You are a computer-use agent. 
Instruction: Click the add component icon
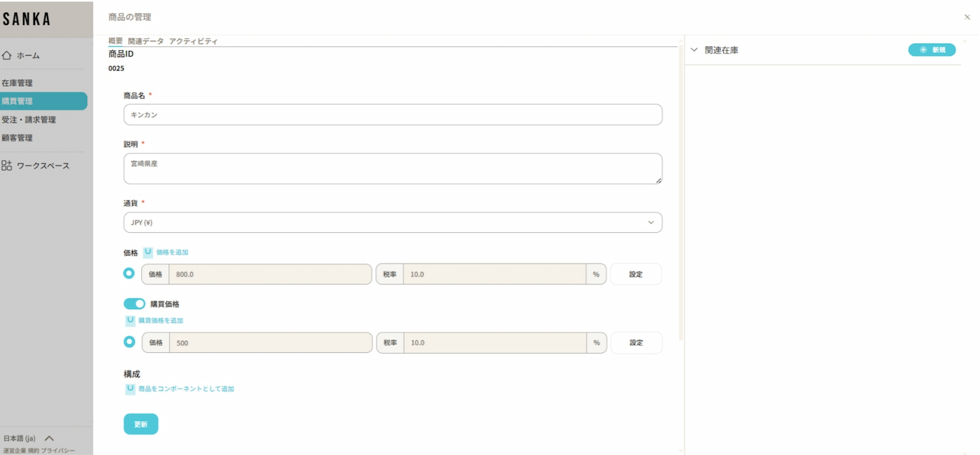131,389
